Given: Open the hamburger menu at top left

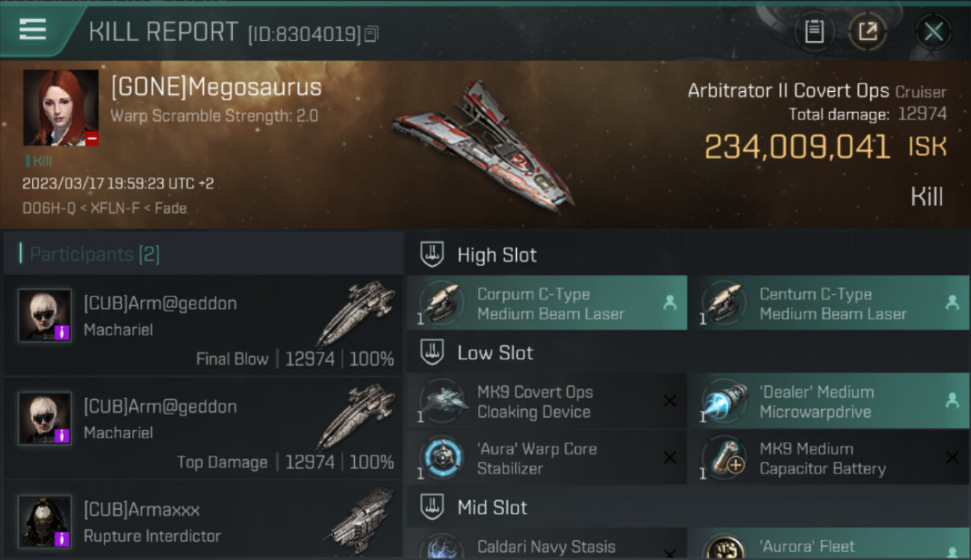Looking at the screenshot, I should (x=33, y=30).
